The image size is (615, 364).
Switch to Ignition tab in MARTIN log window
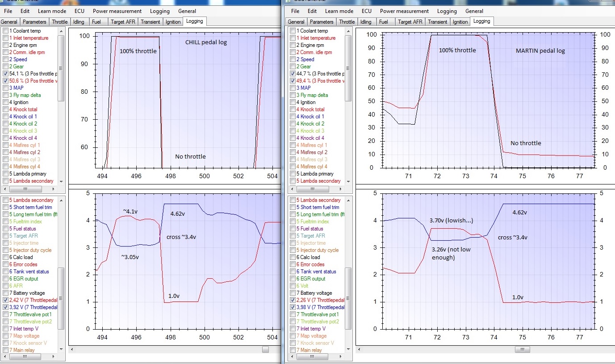460,21
